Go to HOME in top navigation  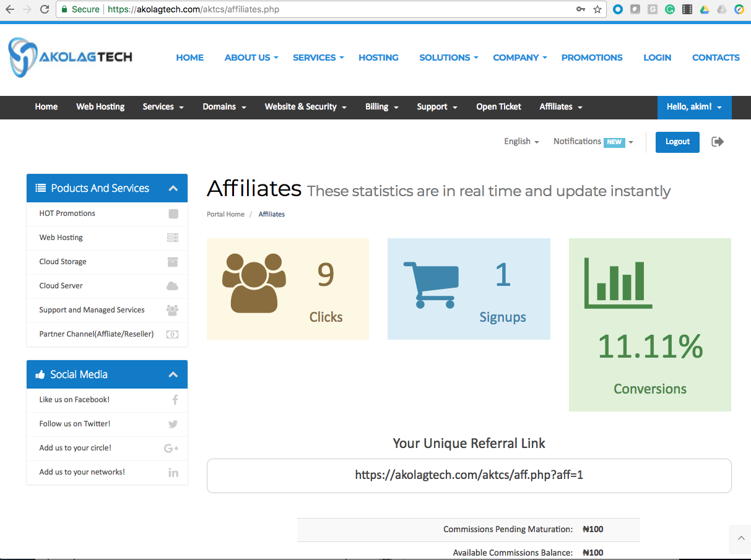[189, 58]
